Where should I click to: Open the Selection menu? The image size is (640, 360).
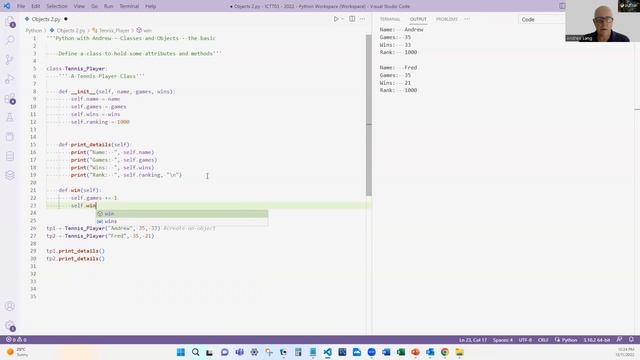(x=57, y=6)
